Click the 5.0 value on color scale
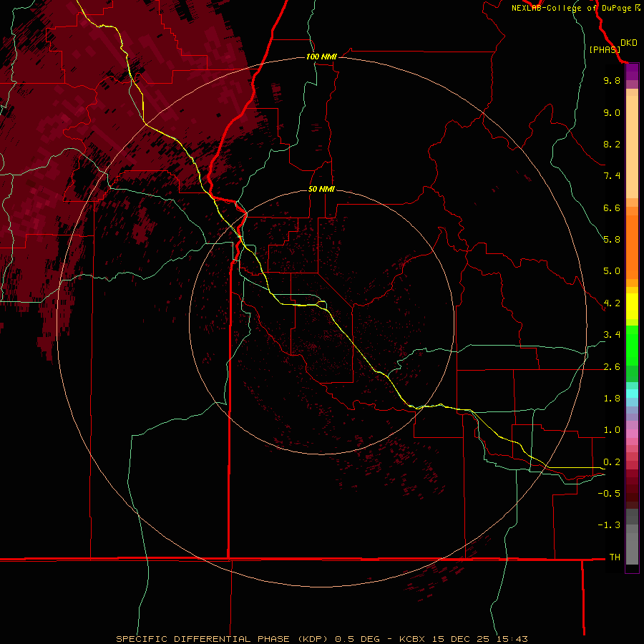 612,271
